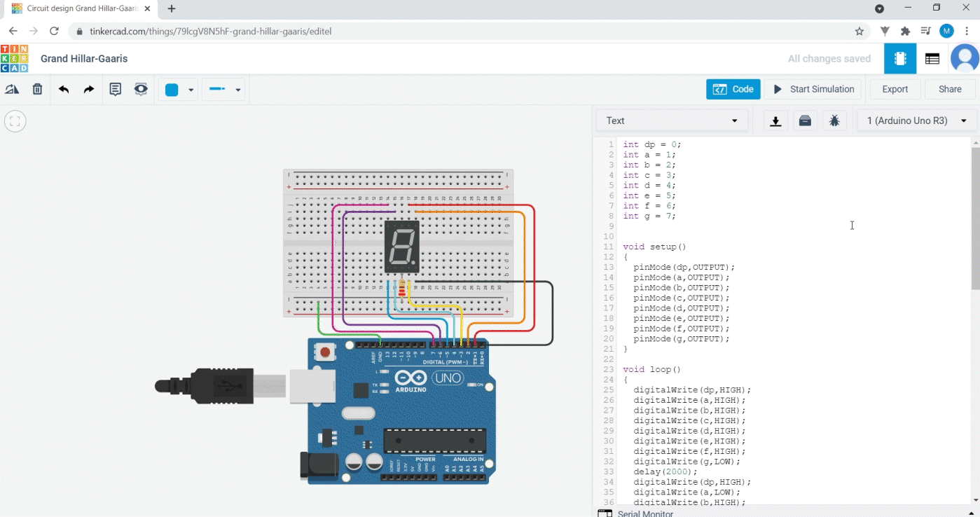Open the wire type dropdown
Screen dimensions: 980x517
[224, 90]
